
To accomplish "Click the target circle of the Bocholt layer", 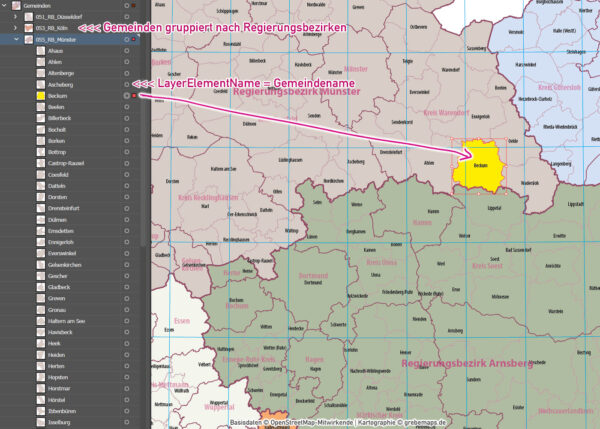I will [127, 130].
